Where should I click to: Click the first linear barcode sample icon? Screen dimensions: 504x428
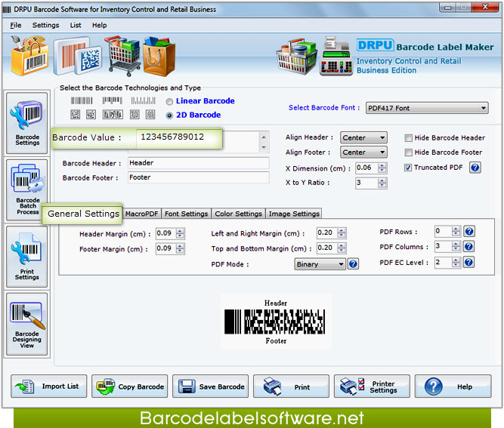coord(82,101)
